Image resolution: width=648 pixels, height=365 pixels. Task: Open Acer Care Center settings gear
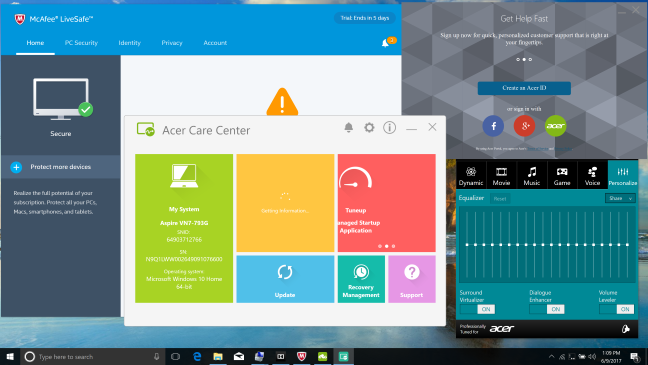(369, 128)
